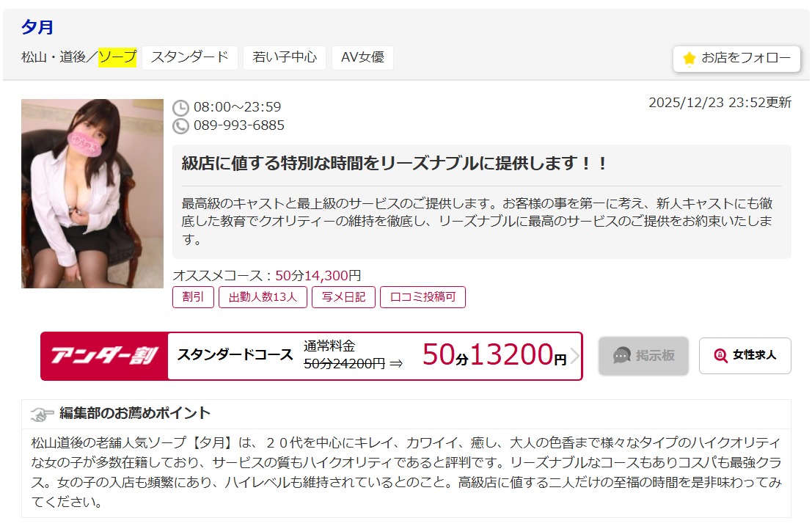Click the phone number 089-993-6885
Viewport: 812px width, 529px height.
(x=239, y=126)
